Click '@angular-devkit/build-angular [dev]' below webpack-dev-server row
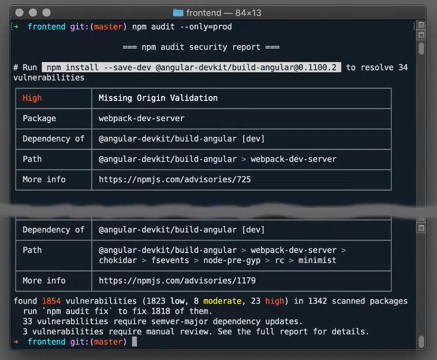Screen dimensions: 437x360 [x=182, y=139]
